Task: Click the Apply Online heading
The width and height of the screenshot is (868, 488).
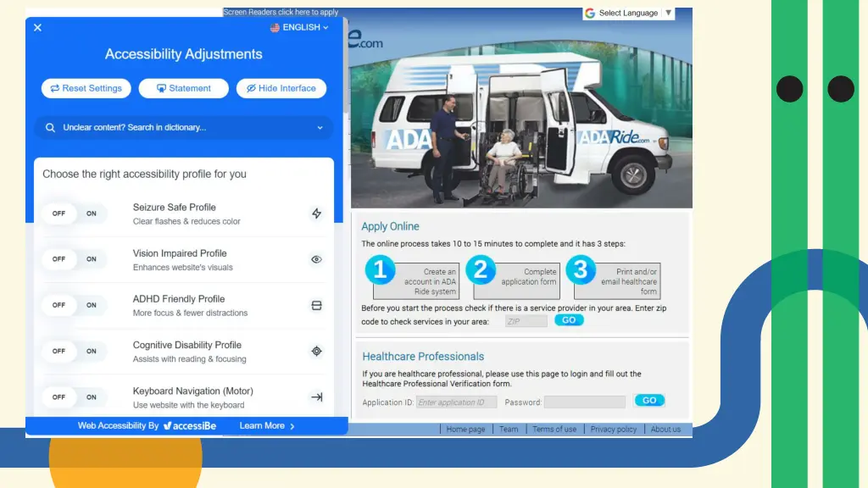Action: 390,226
